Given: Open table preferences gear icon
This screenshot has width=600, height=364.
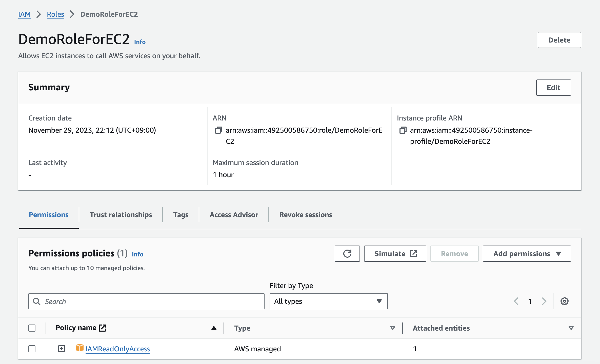Looking at the screenshot, I should point(564,301).
